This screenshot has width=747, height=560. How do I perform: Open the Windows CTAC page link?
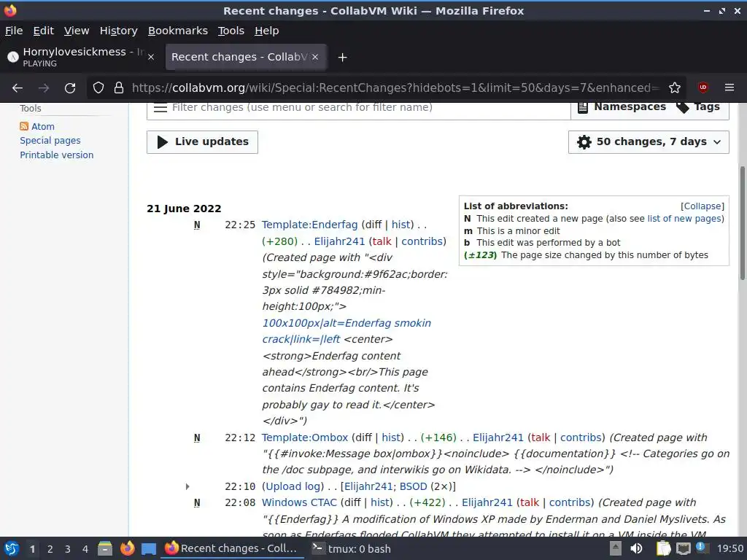click(x=299, y=502)
